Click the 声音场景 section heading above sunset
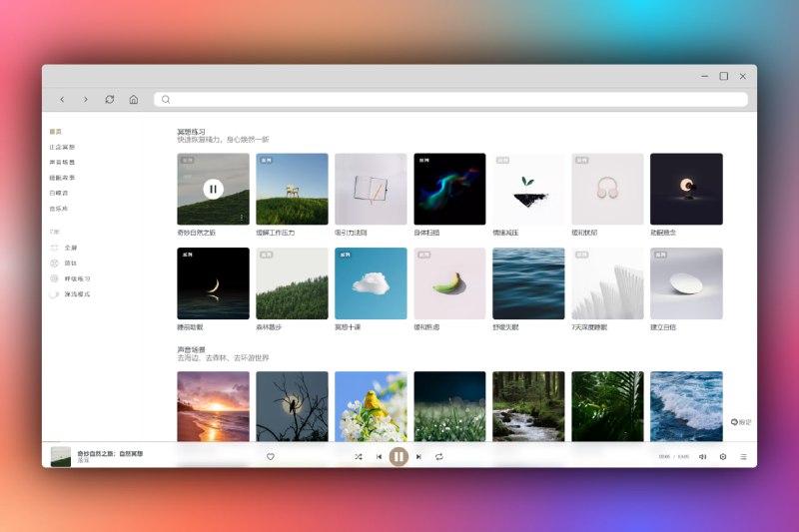Image resolution: width=799 pixels, height=532 pixels. pyautogui.click(x=191, y=349)
